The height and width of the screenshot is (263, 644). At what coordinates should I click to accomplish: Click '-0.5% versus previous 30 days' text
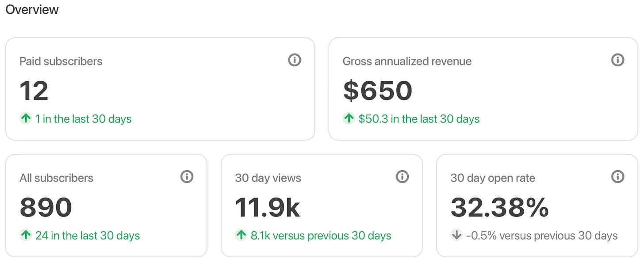(x=542, y=236)
